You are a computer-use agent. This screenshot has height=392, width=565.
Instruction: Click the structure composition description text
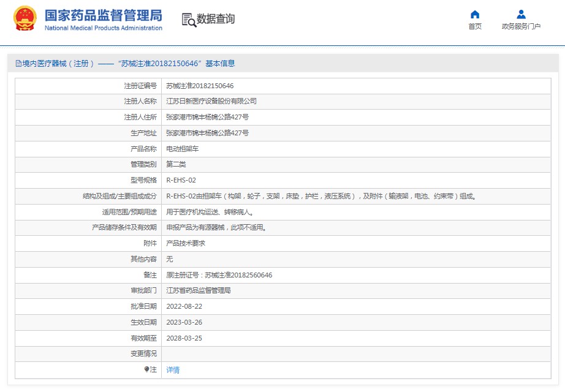(321, 196)
